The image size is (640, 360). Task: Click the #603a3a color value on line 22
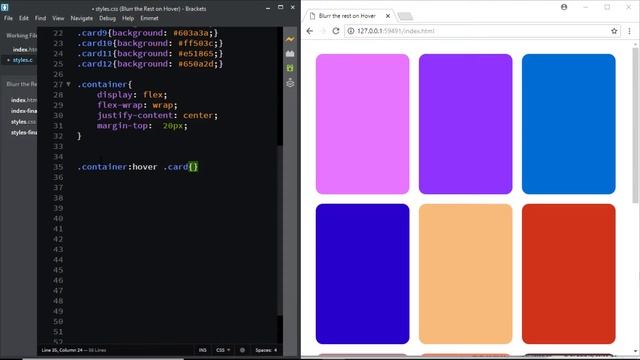[191, 33]
